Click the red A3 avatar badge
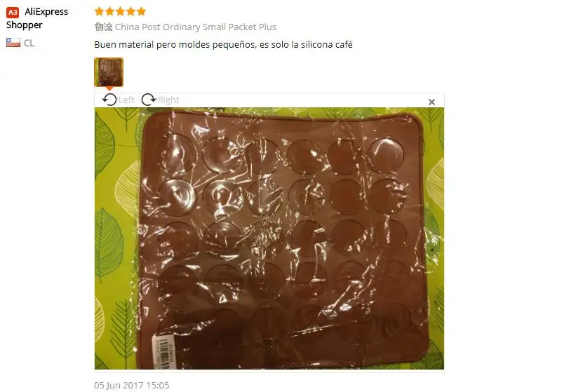583x392 pixels. coord(13,12)
